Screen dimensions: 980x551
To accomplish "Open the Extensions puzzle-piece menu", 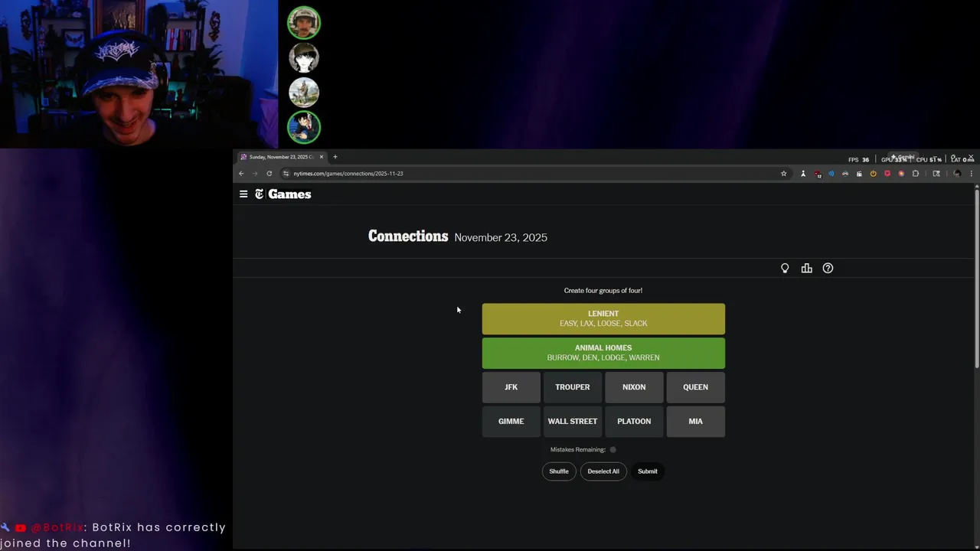I will click(x=916, y=174).
